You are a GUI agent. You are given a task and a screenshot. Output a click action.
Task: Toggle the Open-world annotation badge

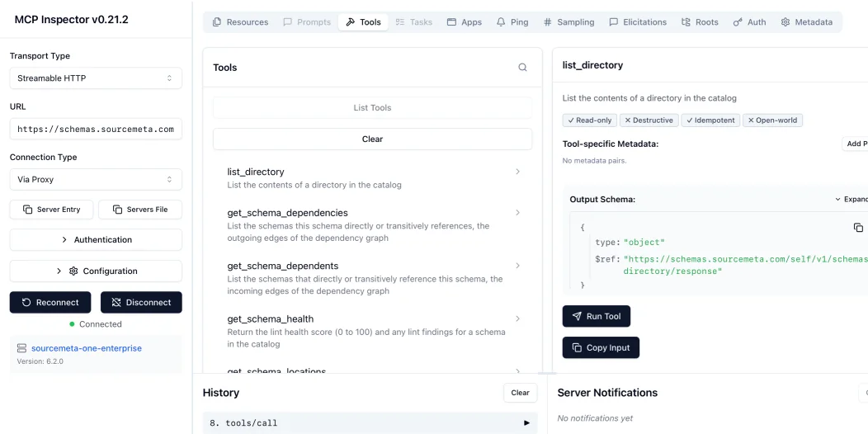point(772,120)
